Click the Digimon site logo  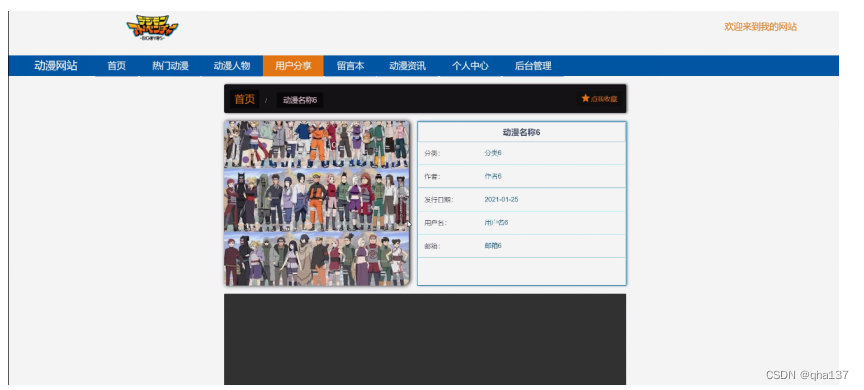point(152,28)
